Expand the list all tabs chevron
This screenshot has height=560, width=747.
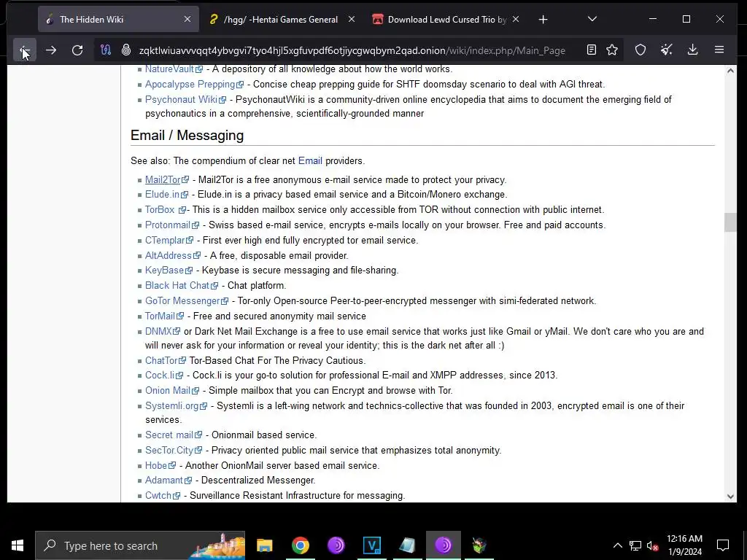point(592,20)
